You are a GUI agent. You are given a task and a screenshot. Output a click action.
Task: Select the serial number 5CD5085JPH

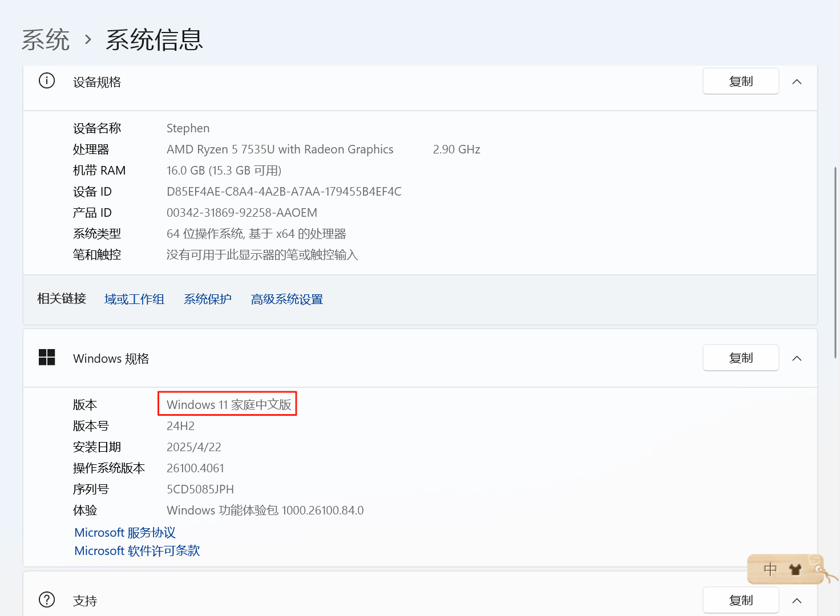[200, 489]
